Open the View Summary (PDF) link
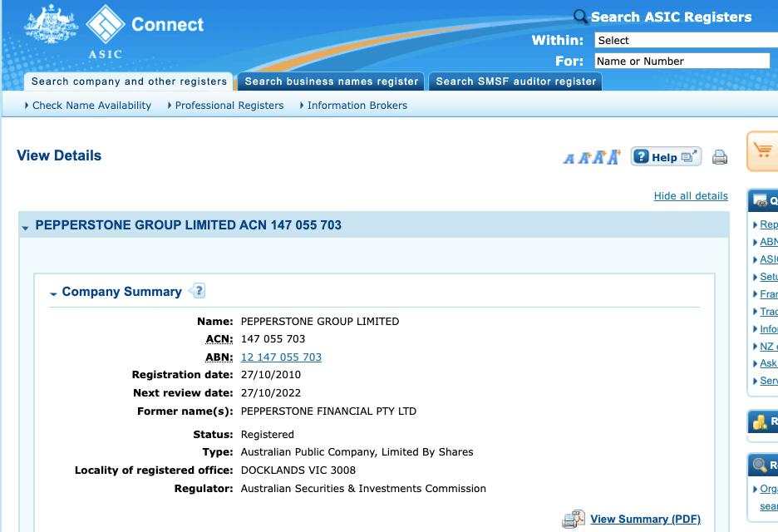Screen dimensions: 778x532 click(645, 519)
